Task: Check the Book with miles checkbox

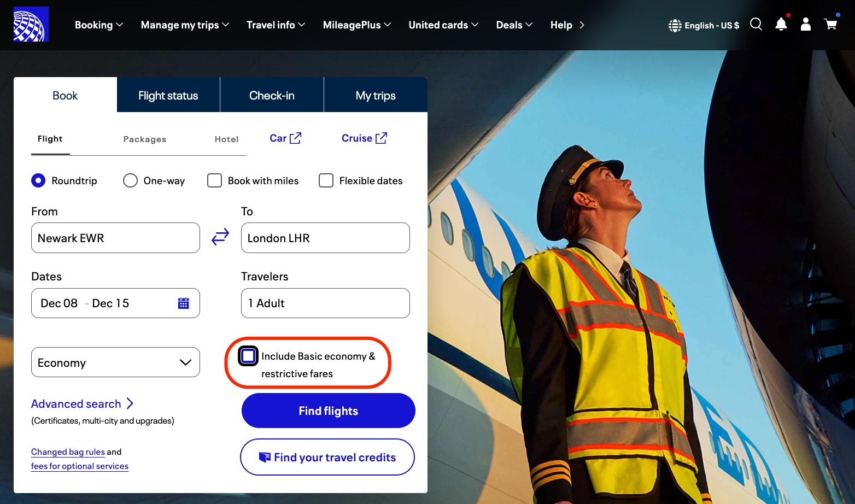Action: click(214, 180)
